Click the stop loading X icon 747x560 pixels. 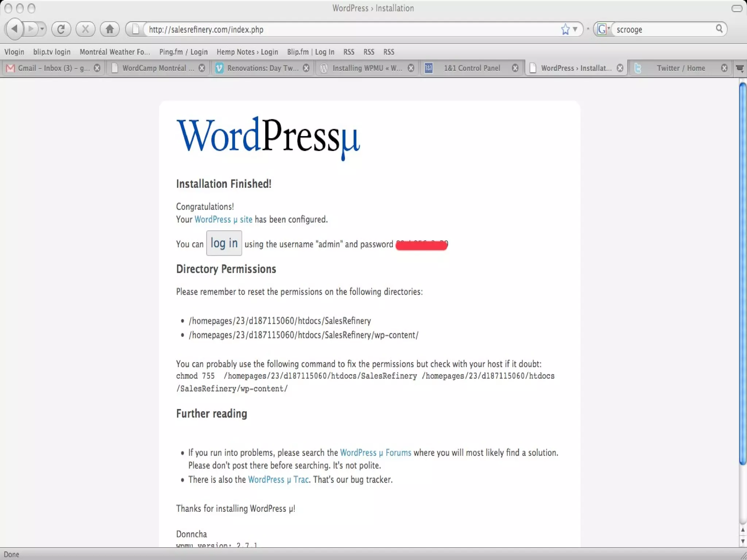point(85,29)
